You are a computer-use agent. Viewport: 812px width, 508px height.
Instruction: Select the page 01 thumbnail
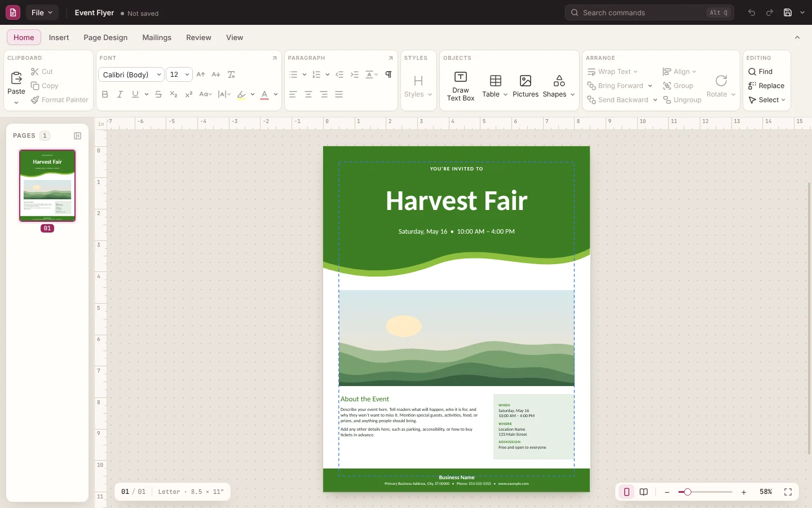coord(47,186)
